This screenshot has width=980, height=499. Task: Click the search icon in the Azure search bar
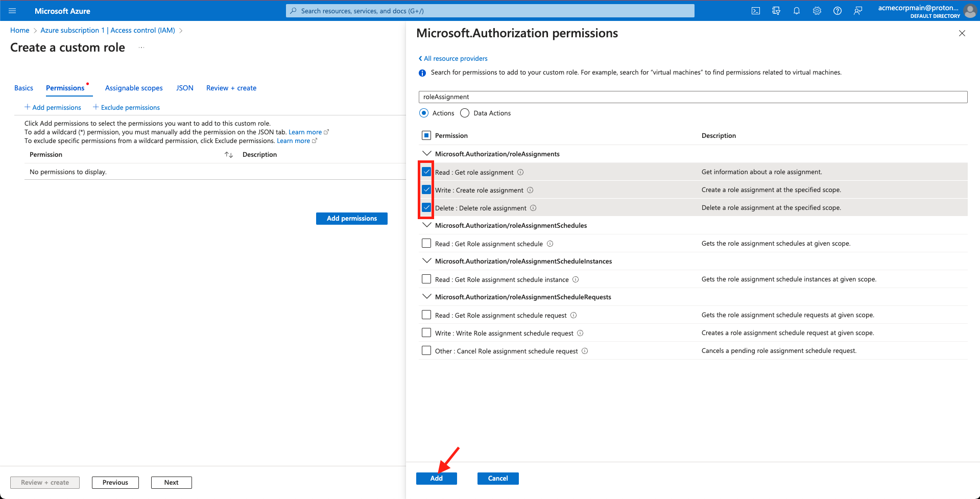pyautogui.click(x=293, y=11)
